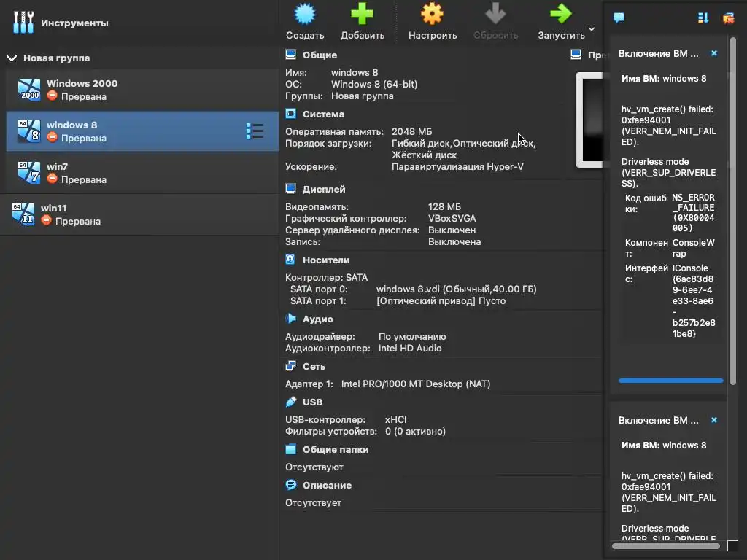Click the Windows 8 (64-bit) OS value
The width and height of the screenshot is (747, 560).
click(x=374, y=85)
